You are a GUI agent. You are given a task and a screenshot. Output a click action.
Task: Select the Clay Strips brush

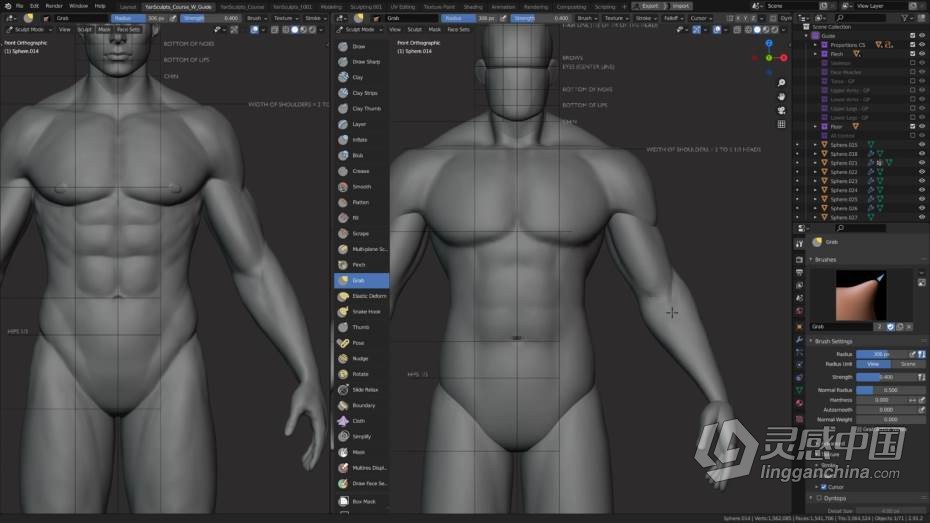[361, 93]
